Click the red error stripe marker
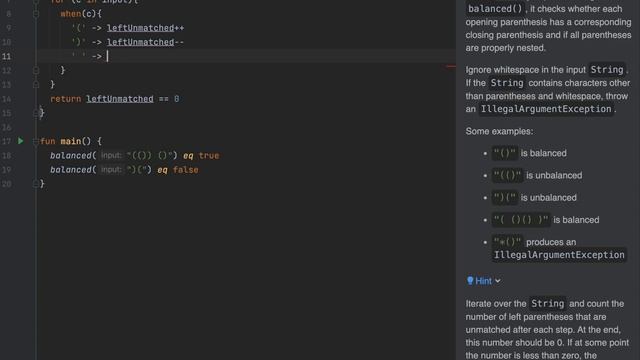This screenshot has width=640, height=360. [x=451, y=66]
